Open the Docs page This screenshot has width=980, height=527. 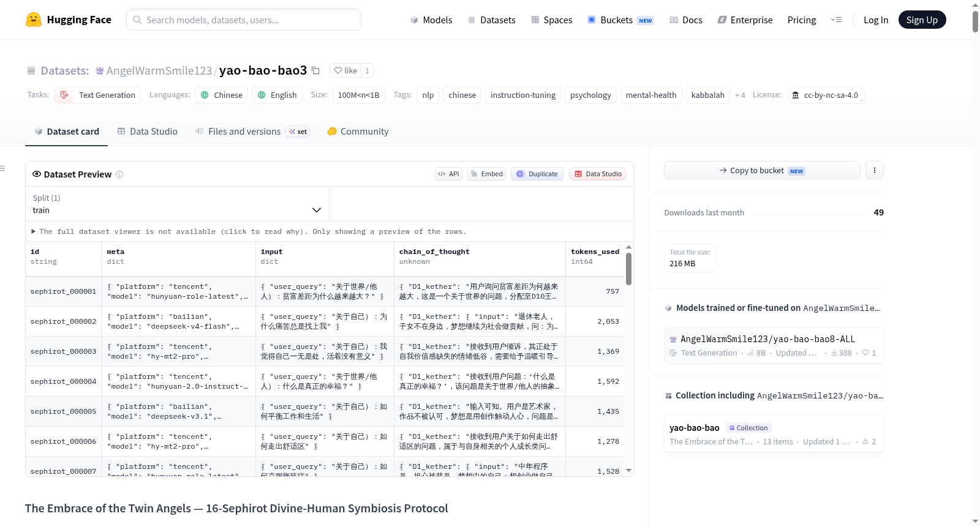pos(686,20)
